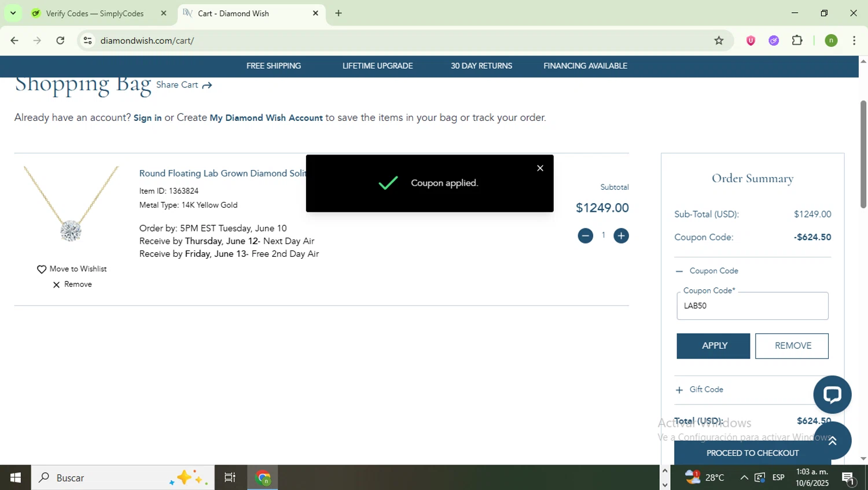
Task: Open the FREE SHIPPING banner link
Action: point(274,66)
